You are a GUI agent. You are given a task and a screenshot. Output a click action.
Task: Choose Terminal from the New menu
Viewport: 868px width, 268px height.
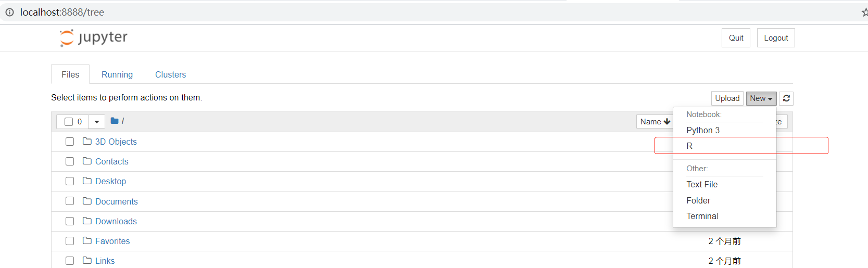click(702, 216)
